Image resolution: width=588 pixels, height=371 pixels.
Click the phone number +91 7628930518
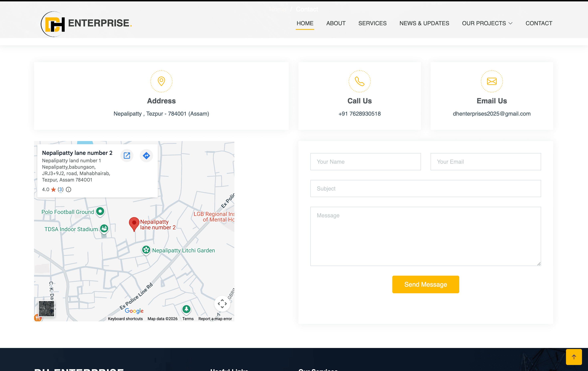359,114
